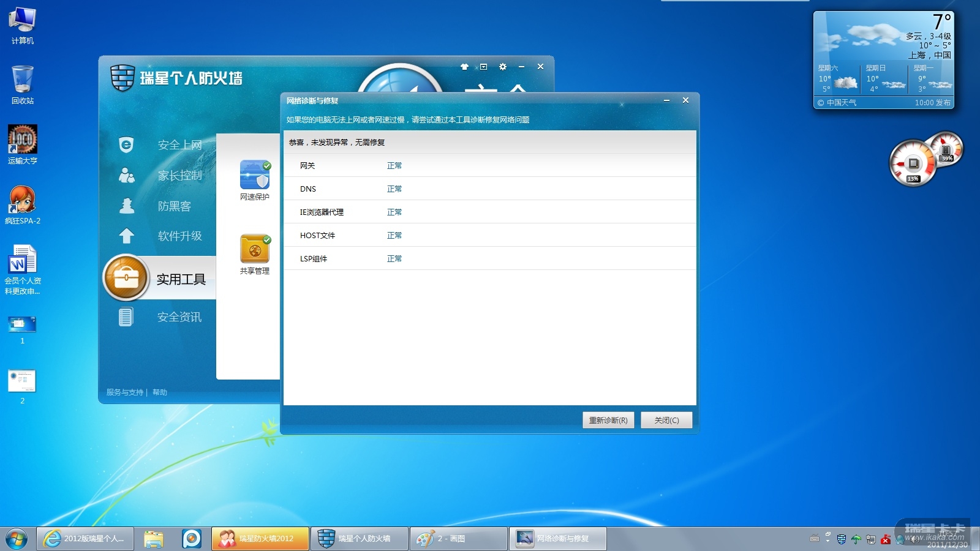
Task: Click the 瑞星个人防火墙 shield logo
Action: 123,78
